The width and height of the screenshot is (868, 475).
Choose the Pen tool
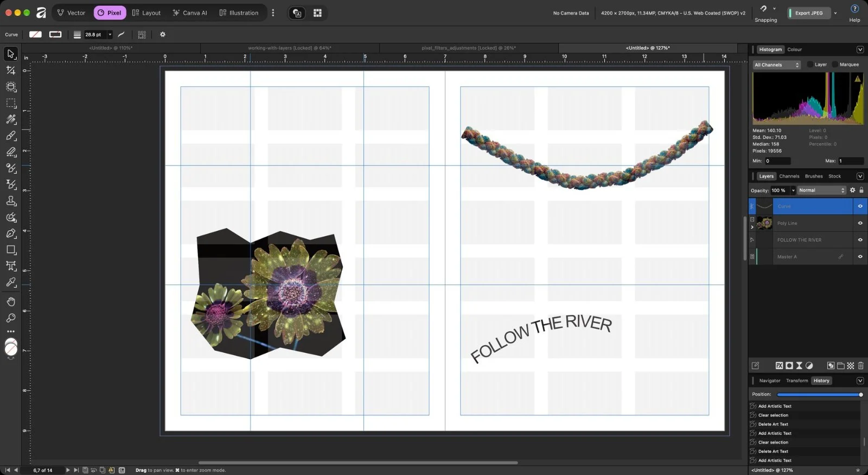pyautogui.click(x=11, y=233)
